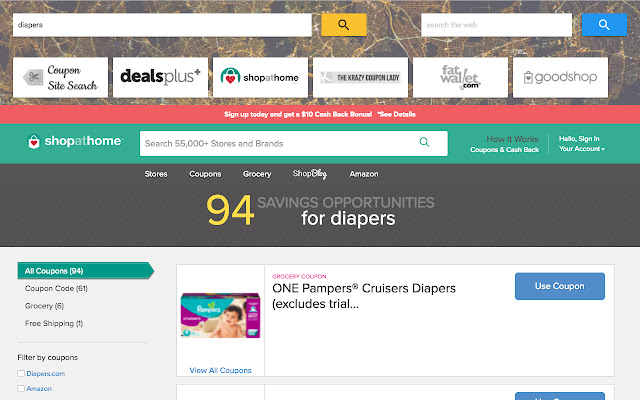This screenshot has height=400, width=640.
Task: Select the Coupon Code (61) filter
Action: point(56,289)
